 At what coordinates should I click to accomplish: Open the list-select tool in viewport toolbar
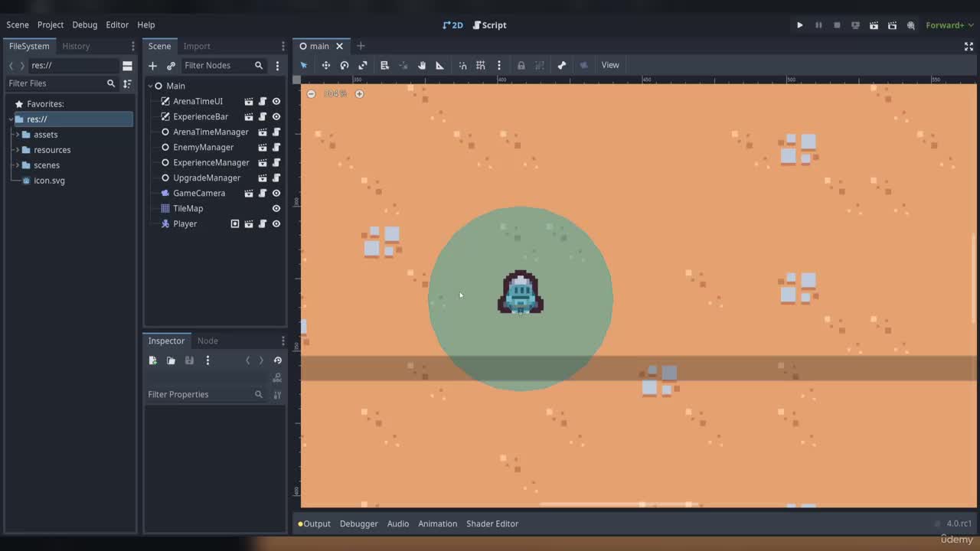[x=384, y=65]
